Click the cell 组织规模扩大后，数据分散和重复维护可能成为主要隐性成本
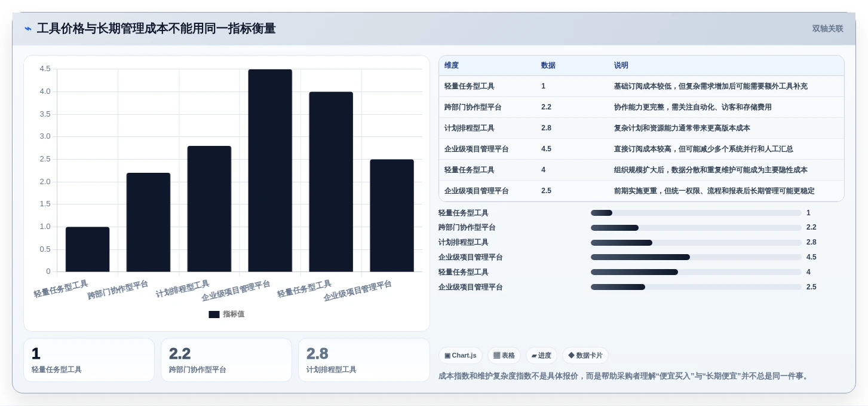This screenshot has height=406, width=868. [x=711, y=170]
